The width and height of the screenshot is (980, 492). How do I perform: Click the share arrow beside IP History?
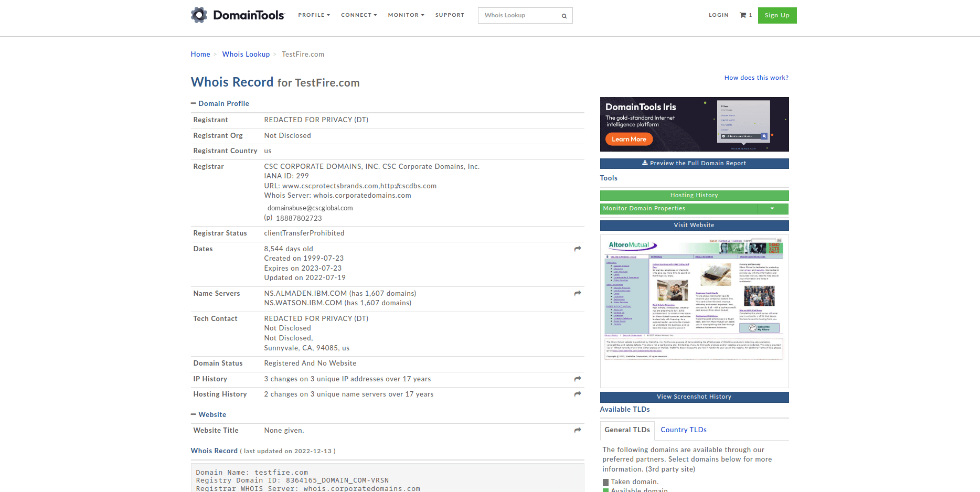(x=577, y=379)
